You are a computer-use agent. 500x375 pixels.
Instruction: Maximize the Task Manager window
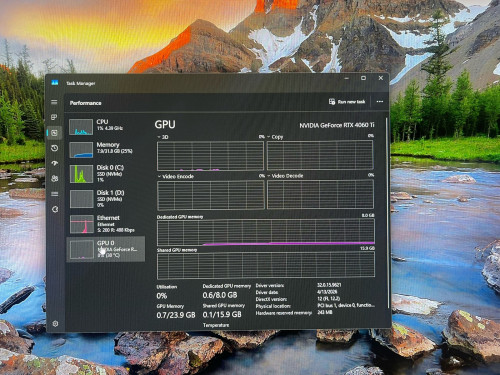[363, 78]
